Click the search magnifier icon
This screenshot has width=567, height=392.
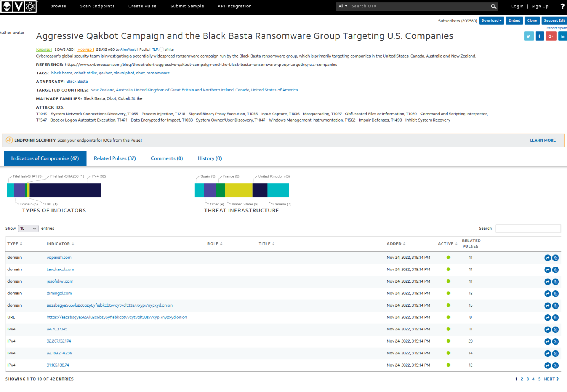pos(494,6)
